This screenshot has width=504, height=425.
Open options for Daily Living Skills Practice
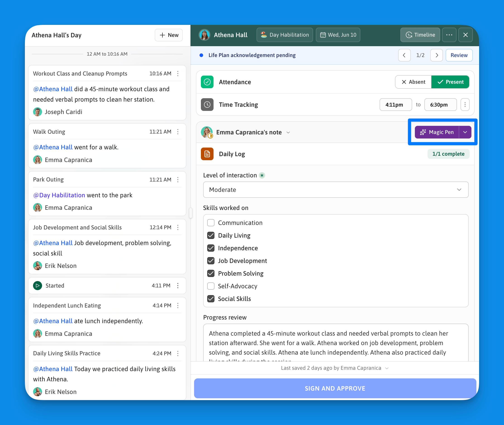(x=178, y=353)
